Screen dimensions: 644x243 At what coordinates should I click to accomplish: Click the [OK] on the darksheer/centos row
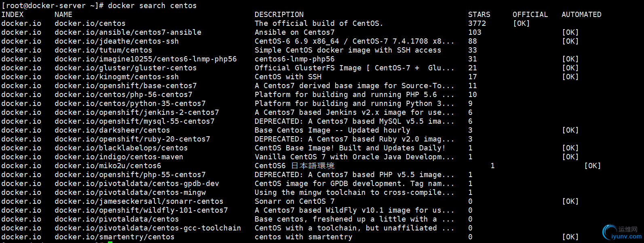coord(570,130)
